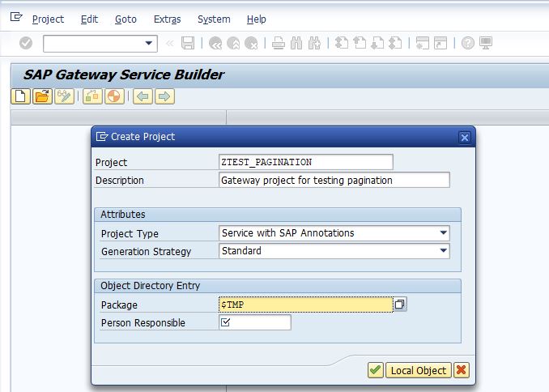
Task: Click the Next Page icon
Action: [377, 43]
